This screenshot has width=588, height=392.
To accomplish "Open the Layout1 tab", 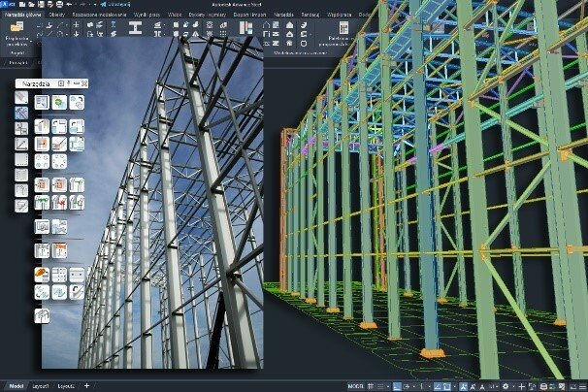I will [42, 385].
